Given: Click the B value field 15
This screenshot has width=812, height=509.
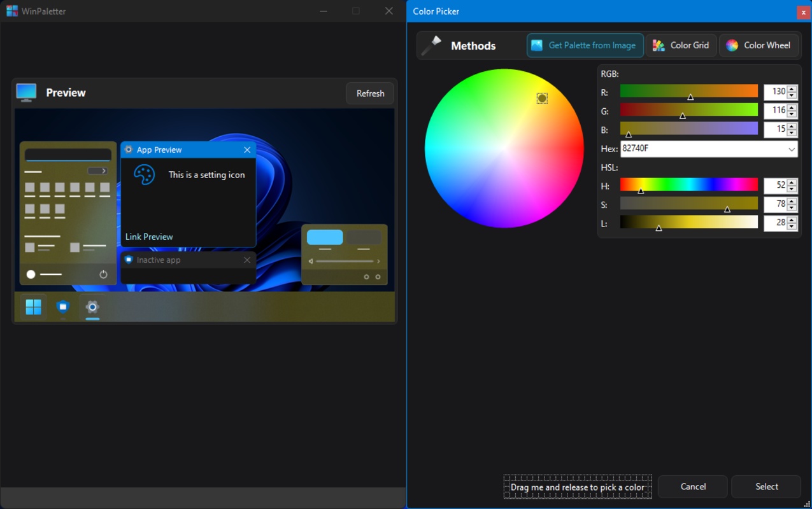Looking at the screenshot, I should coord(776,129).
